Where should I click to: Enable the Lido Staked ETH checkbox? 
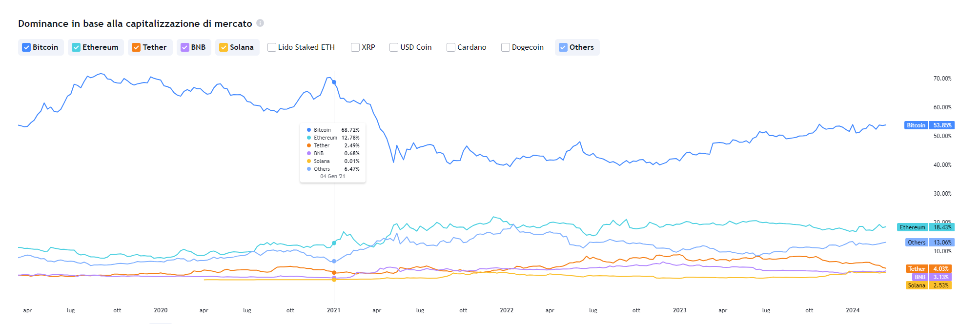click(272, 47)
